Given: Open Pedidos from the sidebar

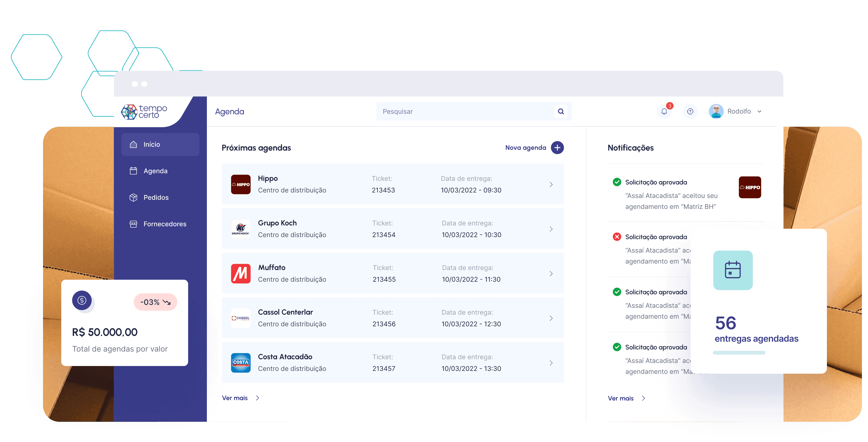Looking at the screenshot, I should coord(156,198).
